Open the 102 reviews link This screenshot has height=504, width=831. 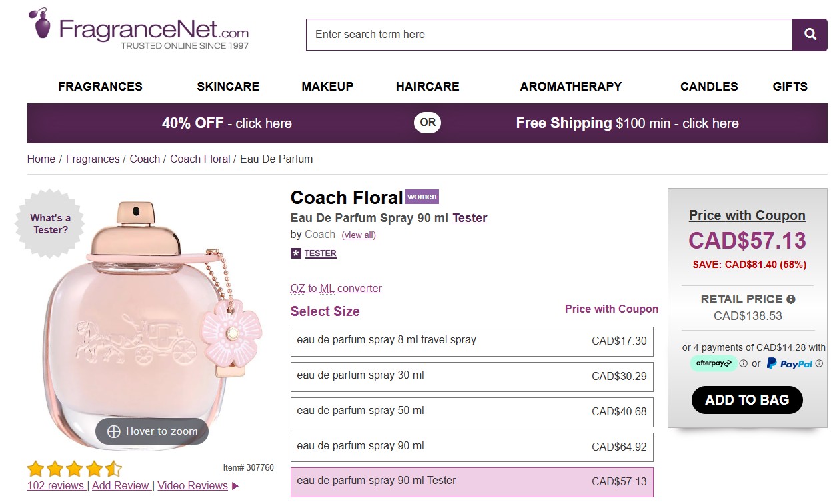[55, 485]
